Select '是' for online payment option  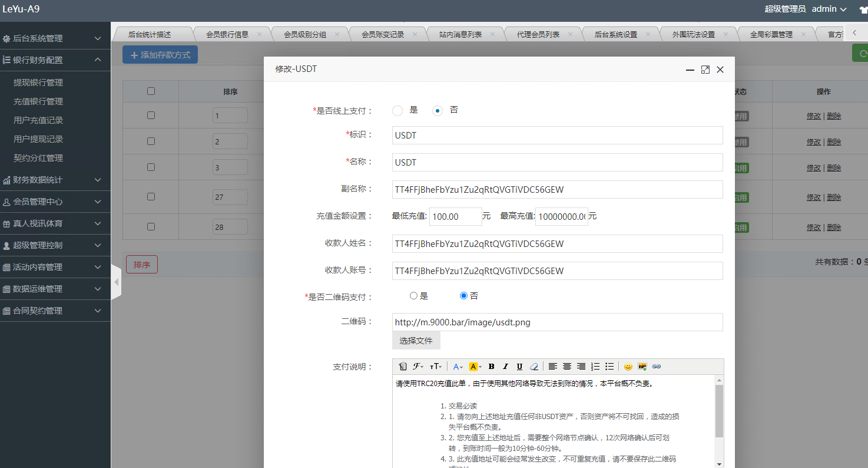[x=397, y=110]
